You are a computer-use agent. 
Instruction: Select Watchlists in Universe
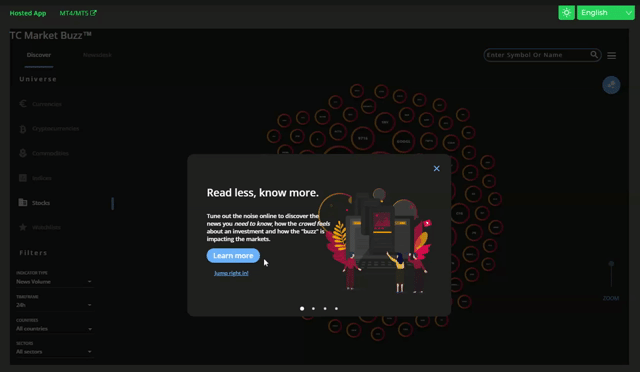pos(46,227)
